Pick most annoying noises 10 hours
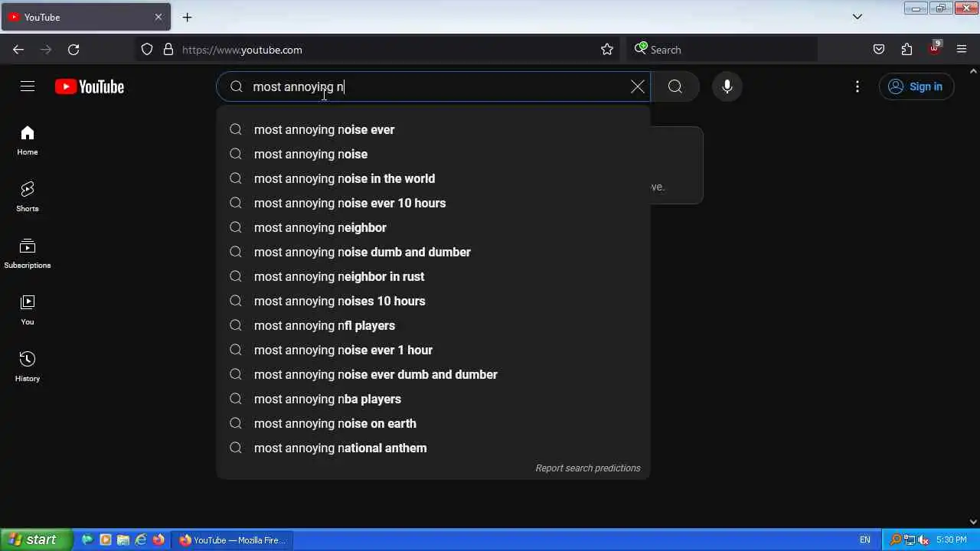The image size is (980, 551). 433,301
